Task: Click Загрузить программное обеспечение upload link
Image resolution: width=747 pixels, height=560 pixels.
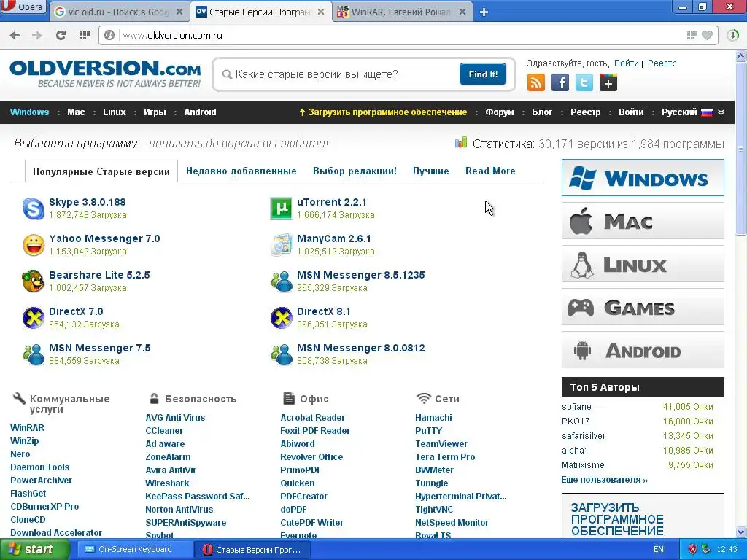Action: [x=383, y=112]
